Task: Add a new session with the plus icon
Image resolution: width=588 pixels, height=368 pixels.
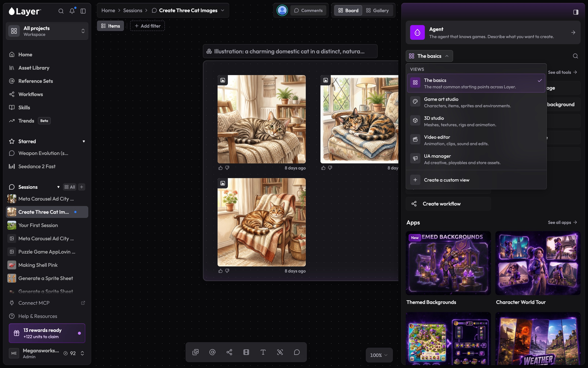Action: pos(82,187)
